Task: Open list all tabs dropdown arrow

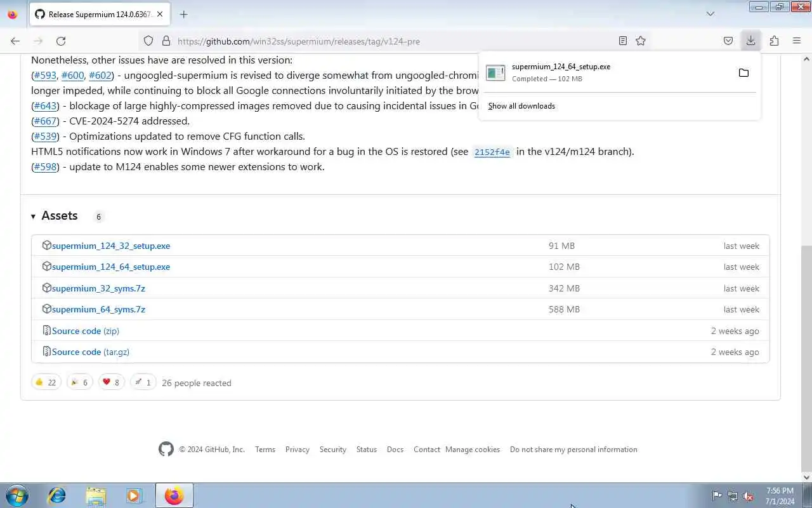Action: point(710,14)
